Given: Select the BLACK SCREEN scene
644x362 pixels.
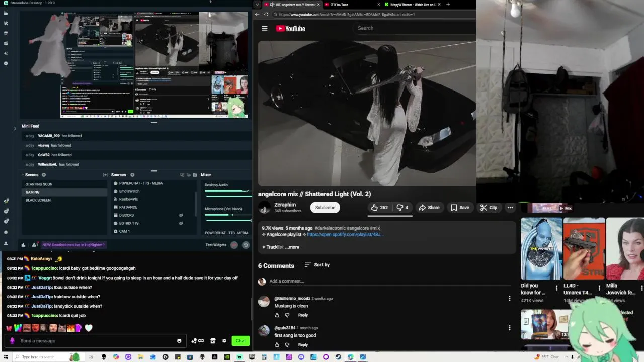Looking at the screenshot, I should tap(64, 200).
